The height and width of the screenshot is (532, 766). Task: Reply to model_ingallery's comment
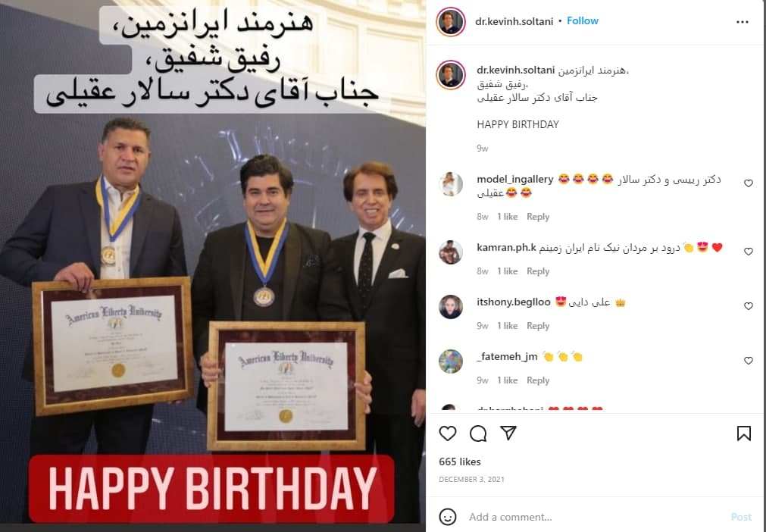[x=538, y=217]
